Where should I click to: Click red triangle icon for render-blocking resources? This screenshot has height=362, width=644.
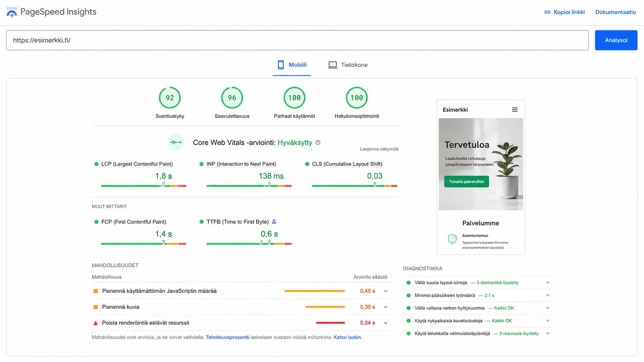click(95, 323)
